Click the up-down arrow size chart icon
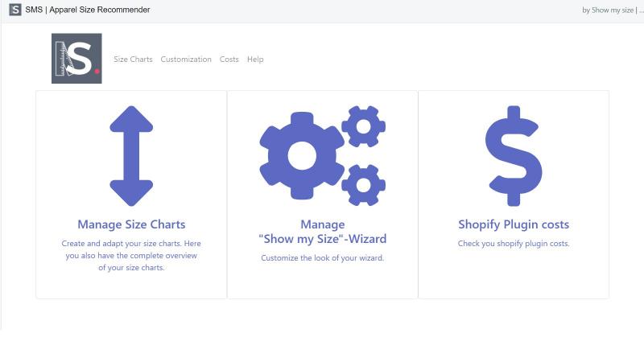This screenshot has width=644, height=362. click(131, 156)
